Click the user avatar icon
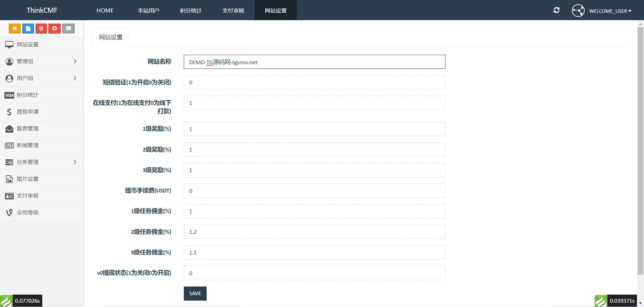This screenshot has width=644, height=307. 578,11
